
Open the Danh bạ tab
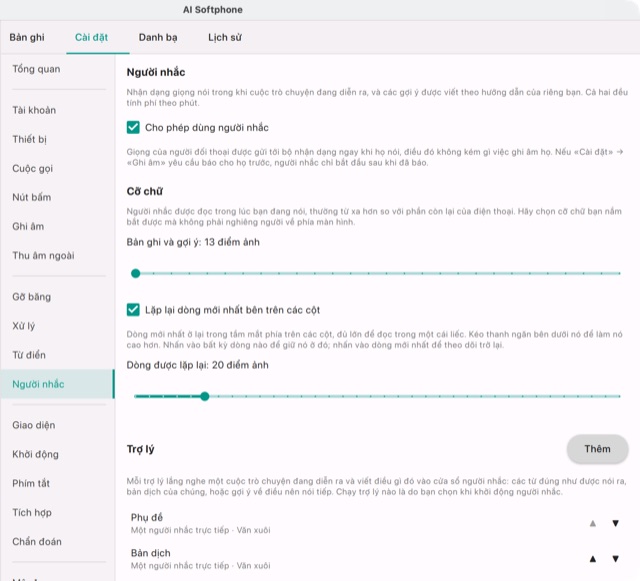click(x=158, y=38)
